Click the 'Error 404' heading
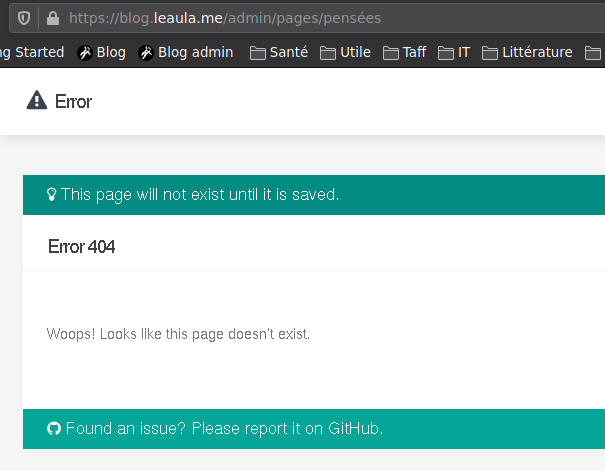 click(81, 246)
